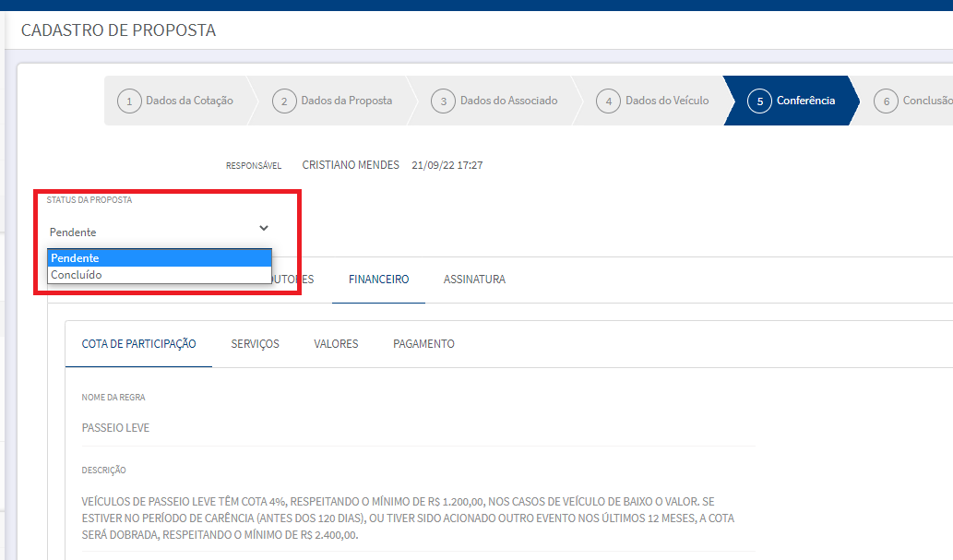Choose Concluído option in status list

pyautogui.click(x=160, y=275)
